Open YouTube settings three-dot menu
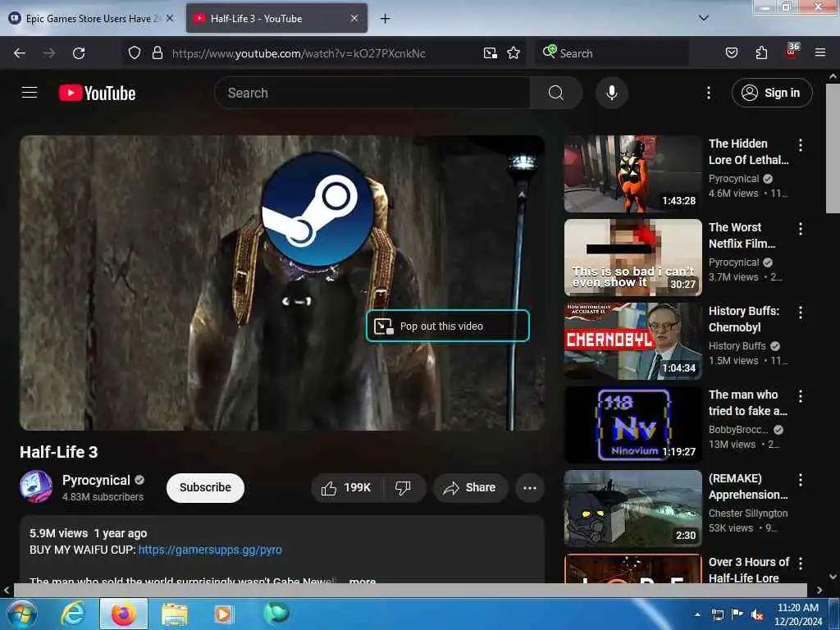 (708, 93)
